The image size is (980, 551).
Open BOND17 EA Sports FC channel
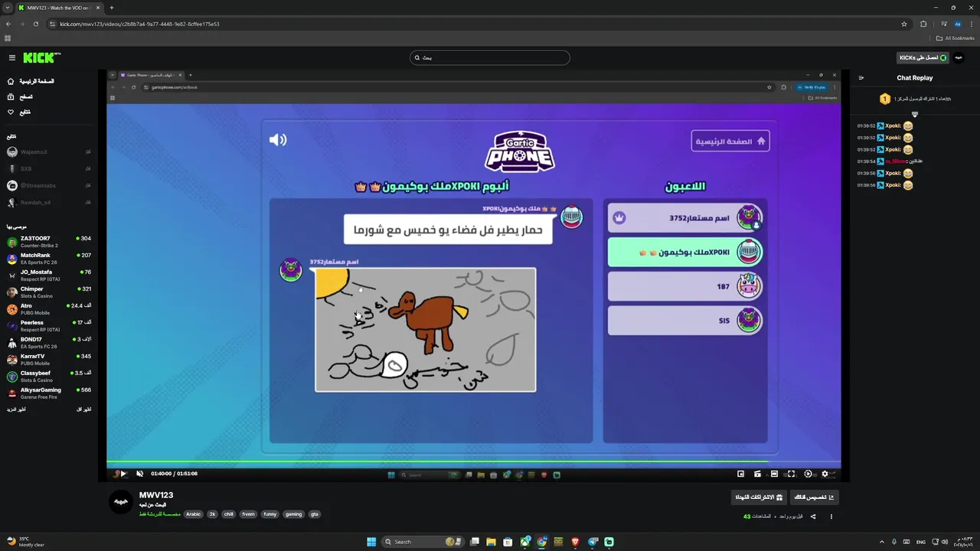click(x=49, y=343)
